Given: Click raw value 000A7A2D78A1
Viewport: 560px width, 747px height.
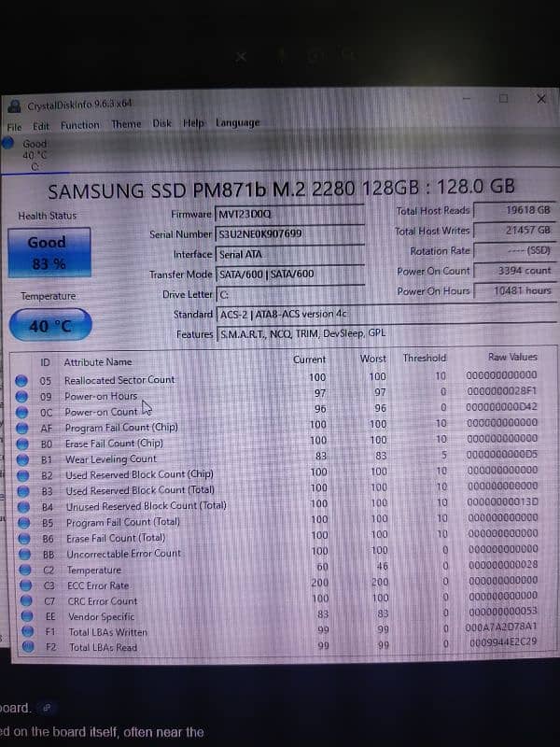Looking at the screenshot, I should 501,627.
